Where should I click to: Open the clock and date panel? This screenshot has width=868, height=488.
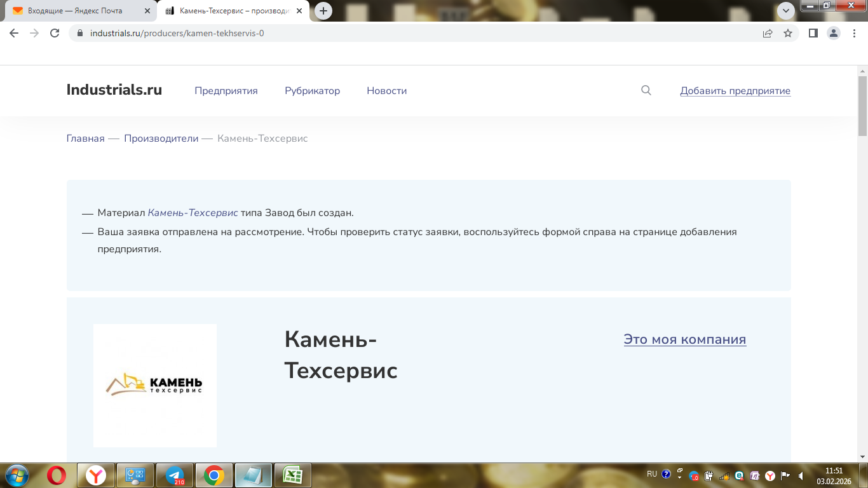(x=834, y=475)
